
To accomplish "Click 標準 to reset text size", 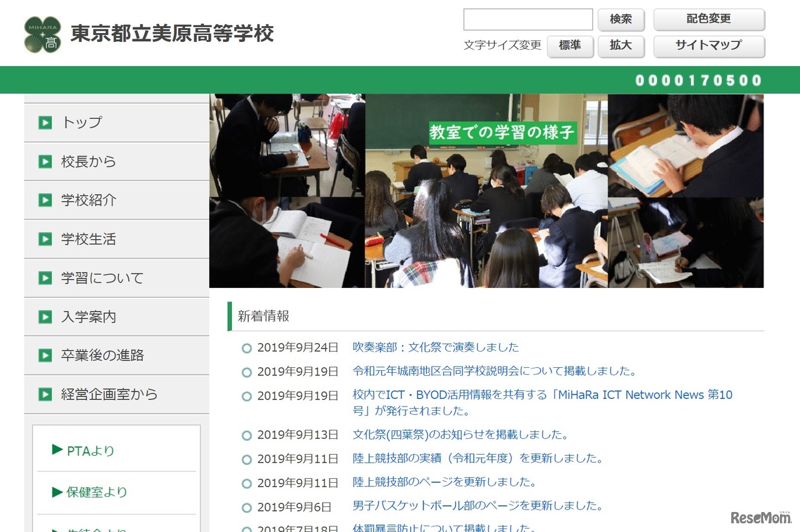I will [x=569, y=46].
